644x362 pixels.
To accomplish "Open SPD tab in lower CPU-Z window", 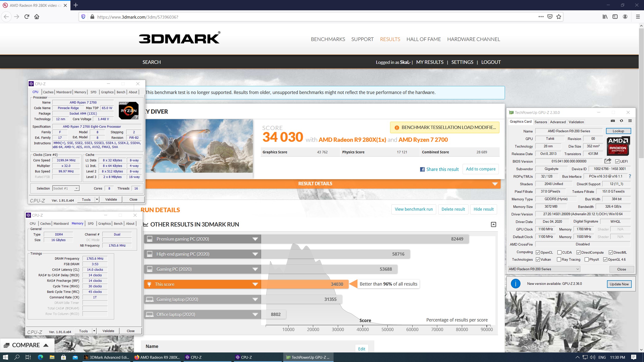I will click(x=91, y=224).
